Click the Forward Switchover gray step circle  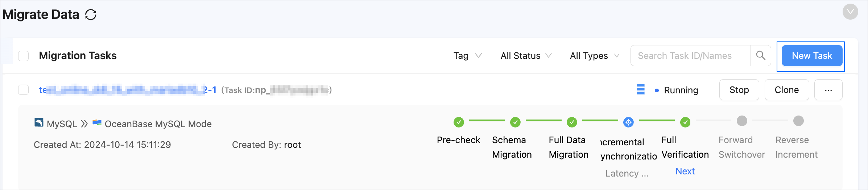click(x=742, y=121)
